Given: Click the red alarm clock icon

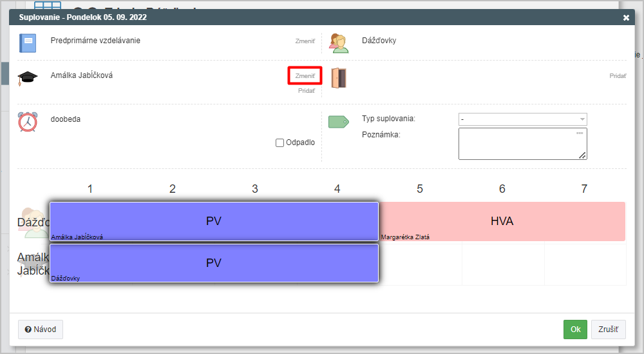Looking at the screenshot, I should tap(28, 121).
